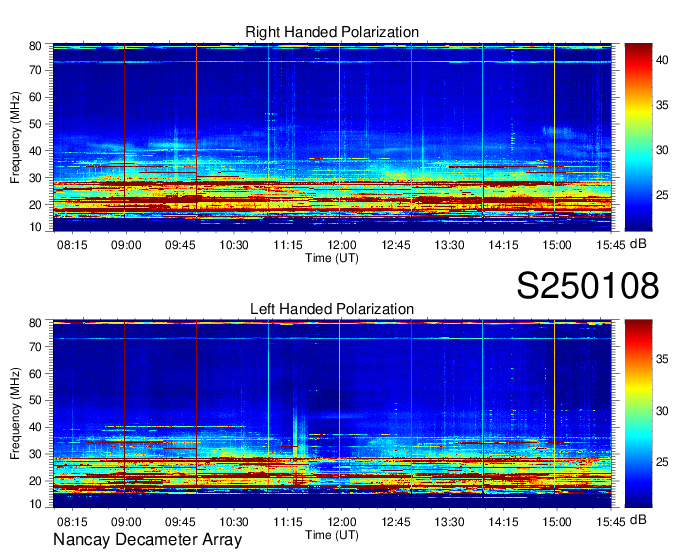Click the dB unit beside Left Handed colorbar
Image resolution: width=680 pixels, height=552 pixels.
tap(638, 519)
